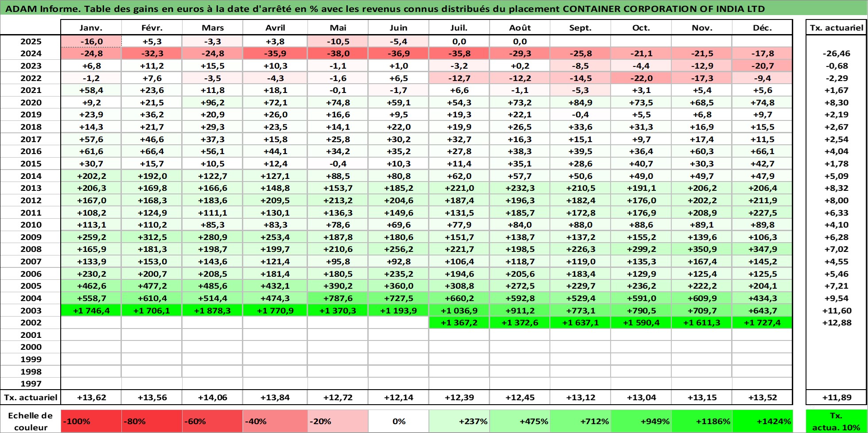Screen dimensions: 868x433
Task: Click the -60% color scale swatch
Action: click(x=212, y=421)
